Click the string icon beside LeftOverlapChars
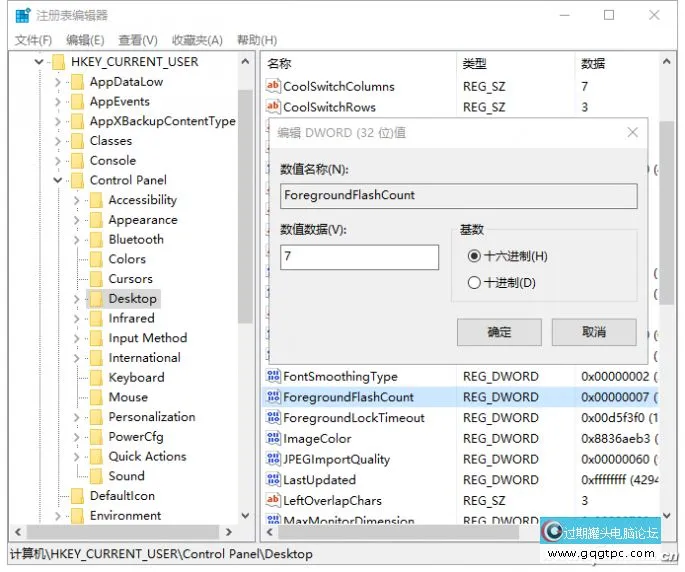Screen dimensions: 685x572 pyautogui.click(x=273, y=501)
